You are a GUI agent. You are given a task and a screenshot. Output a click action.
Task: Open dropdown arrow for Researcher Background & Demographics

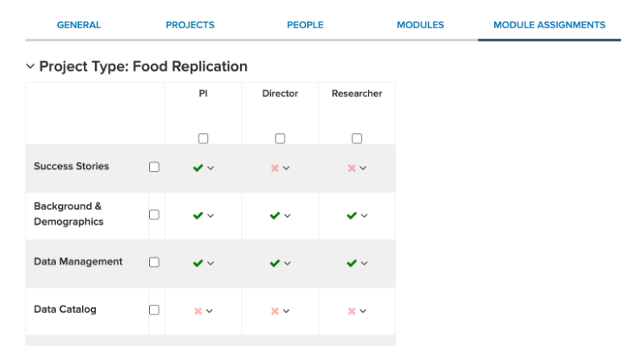364,216
